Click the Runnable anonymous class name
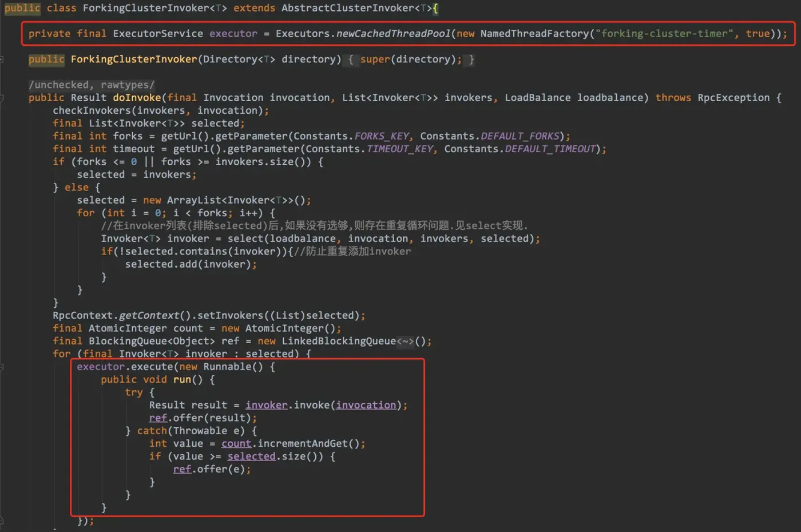 (x=227, y=367)
